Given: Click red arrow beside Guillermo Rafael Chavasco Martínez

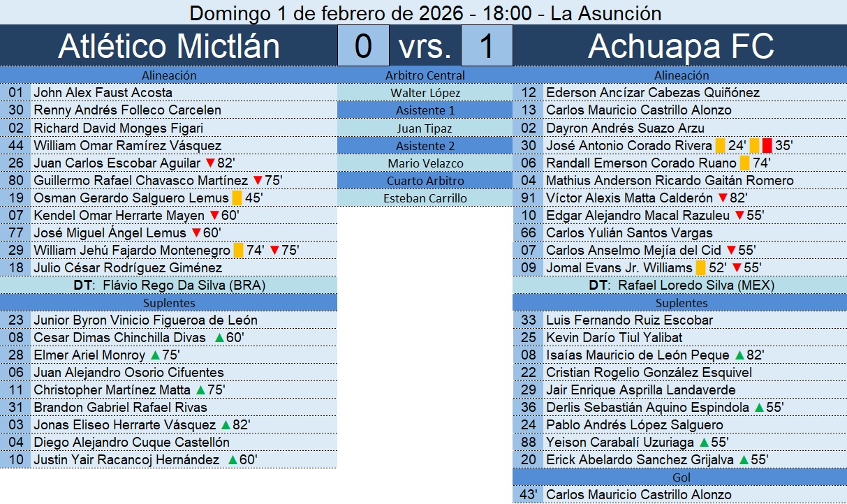Looking at the screenshot, I should coord(257,180).
